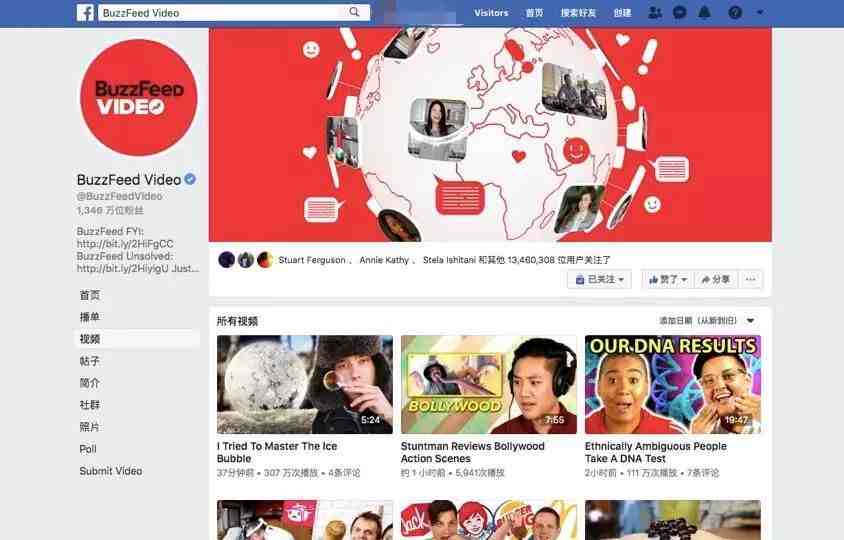Open account menu arrow in top bar
The height and width of the screenshot is (540, 844).
coord(760,12)
